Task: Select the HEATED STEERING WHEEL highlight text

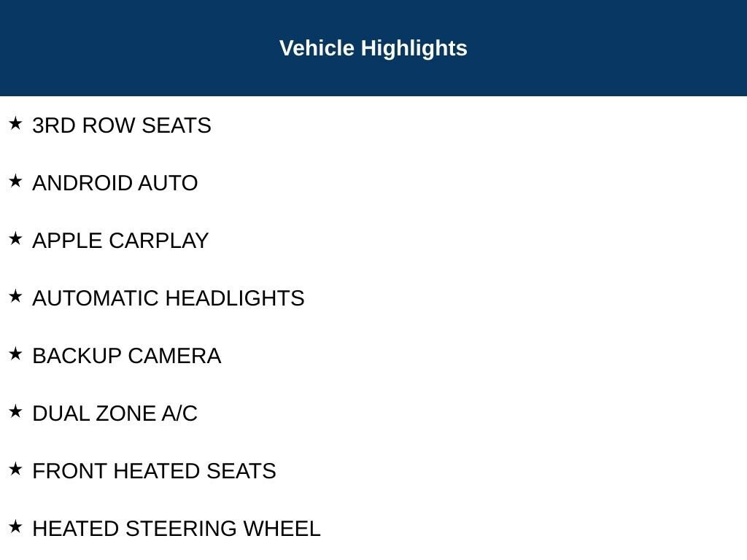Action: pos(177,529)
